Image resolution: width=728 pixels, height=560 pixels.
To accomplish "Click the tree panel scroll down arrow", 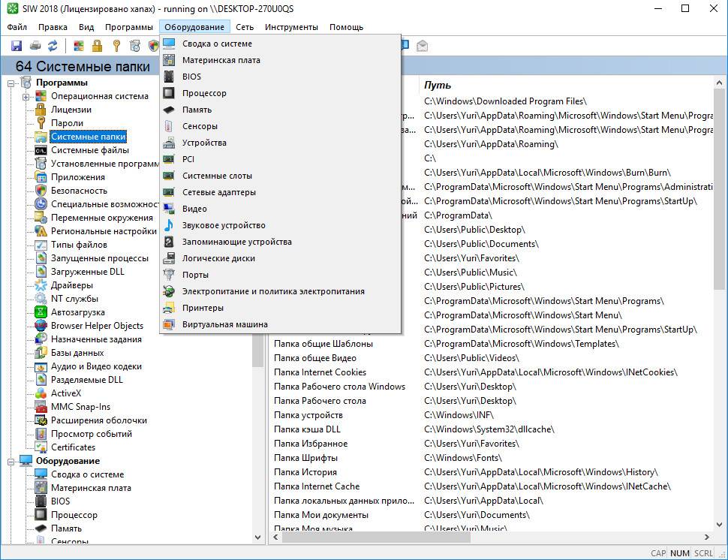I will click(257, 537).
